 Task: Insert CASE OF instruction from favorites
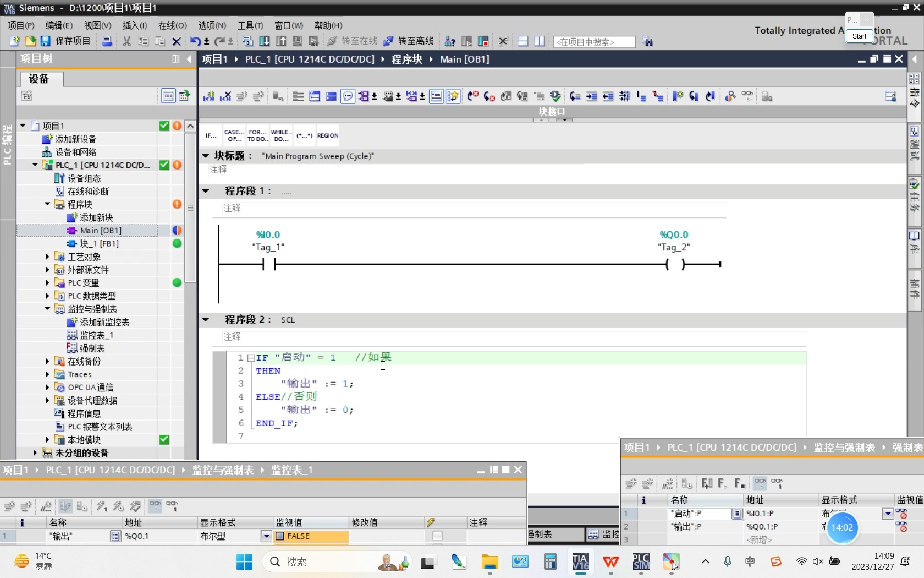coord(234,135)
